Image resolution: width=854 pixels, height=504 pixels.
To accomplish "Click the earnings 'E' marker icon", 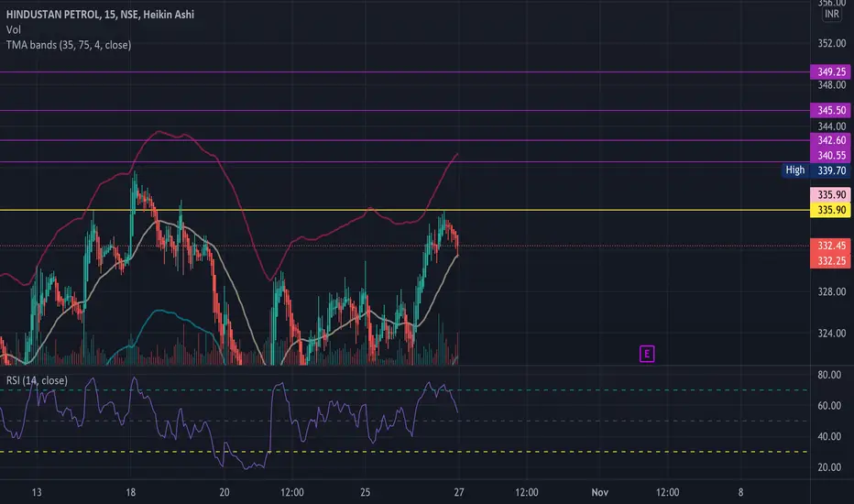I will click(x=647, y=354).
